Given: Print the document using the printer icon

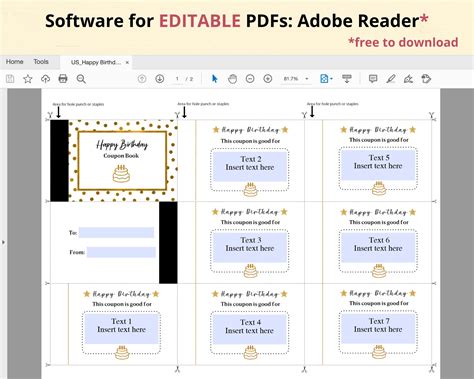Looking at the screenshot, I should (x=63, y=79).
